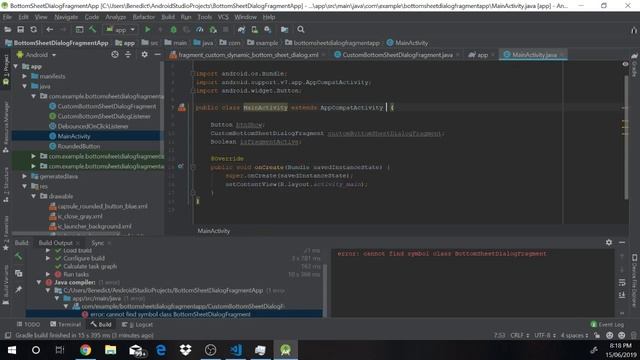Open Build panel settings gear
This screenshot has width=640, height=360.
(609, 242)
